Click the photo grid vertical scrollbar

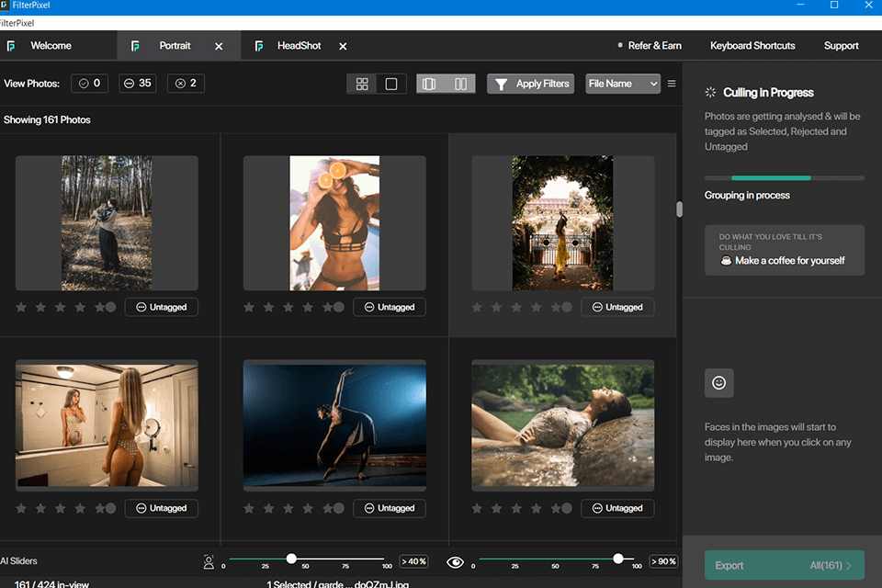[680, 209]
